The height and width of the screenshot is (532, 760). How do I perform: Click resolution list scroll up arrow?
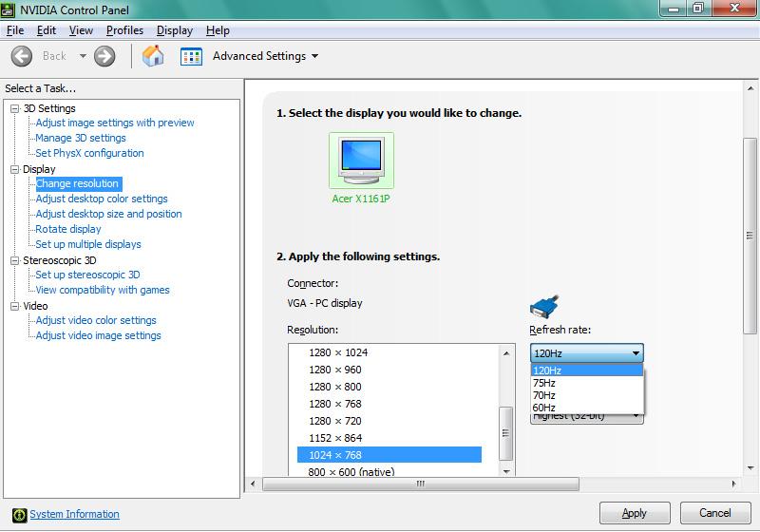click(506, 353)
